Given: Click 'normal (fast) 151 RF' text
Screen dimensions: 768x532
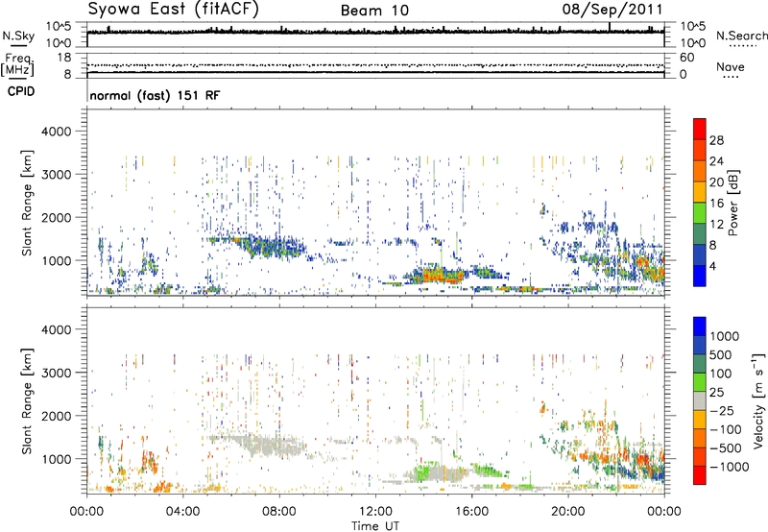Looking at the screenshot, I should coord(155,95).
